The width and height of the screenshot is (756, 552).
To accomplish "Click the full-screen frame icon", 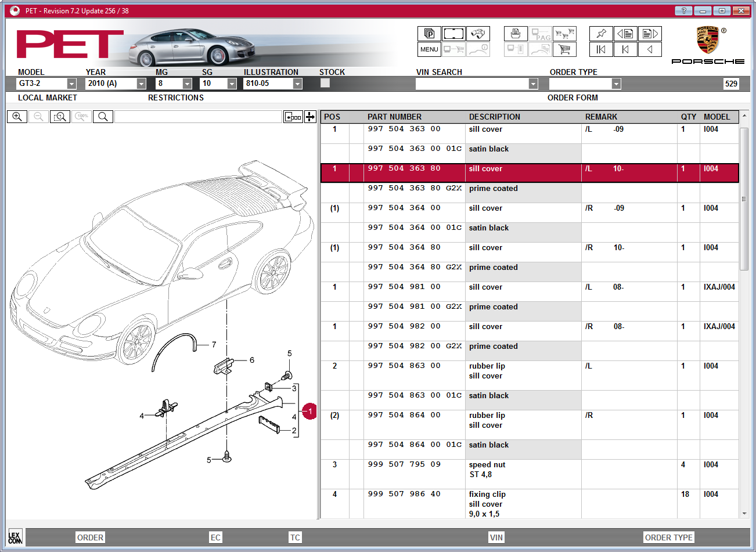I will (453, 34).
